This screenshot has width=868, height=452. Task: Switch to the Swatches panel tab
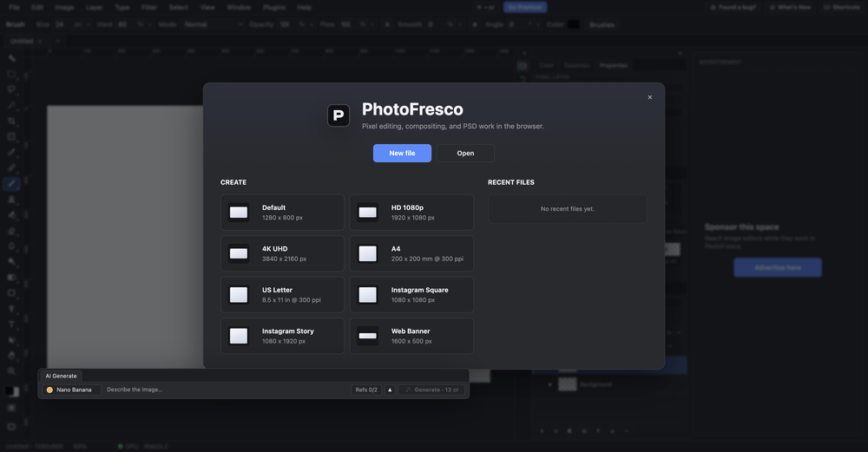tap(577, 65)
